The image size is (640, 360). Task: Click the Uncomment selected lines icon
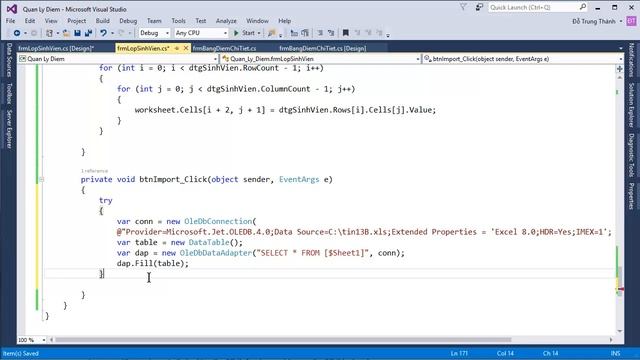tap(331, 33)
